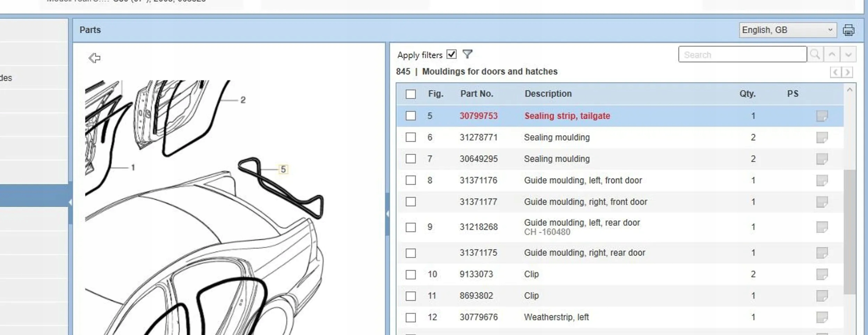Jump to previous search result arrow
The height and width of the screenshot is (335, 868).
tap(832, 55)
